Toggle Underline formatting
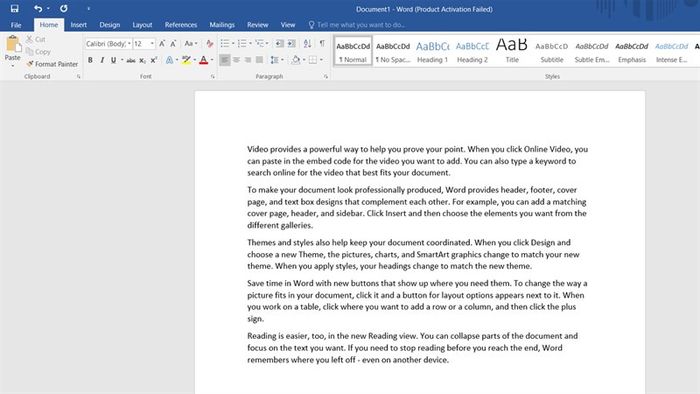The width and height of the screenshot is (700, 394). (x=113, y=60)
